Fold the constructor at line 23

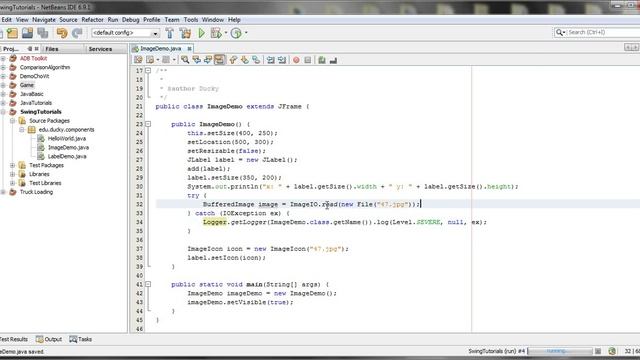tap(148, 124)
